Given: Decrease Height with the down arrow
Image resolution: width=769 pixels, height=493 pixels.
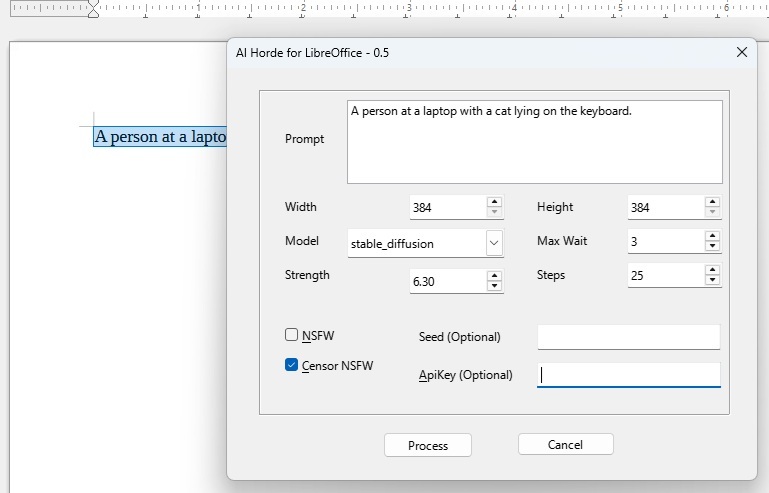Looking at the screenshot, I should pyautogui.click(x=712, y=212).
